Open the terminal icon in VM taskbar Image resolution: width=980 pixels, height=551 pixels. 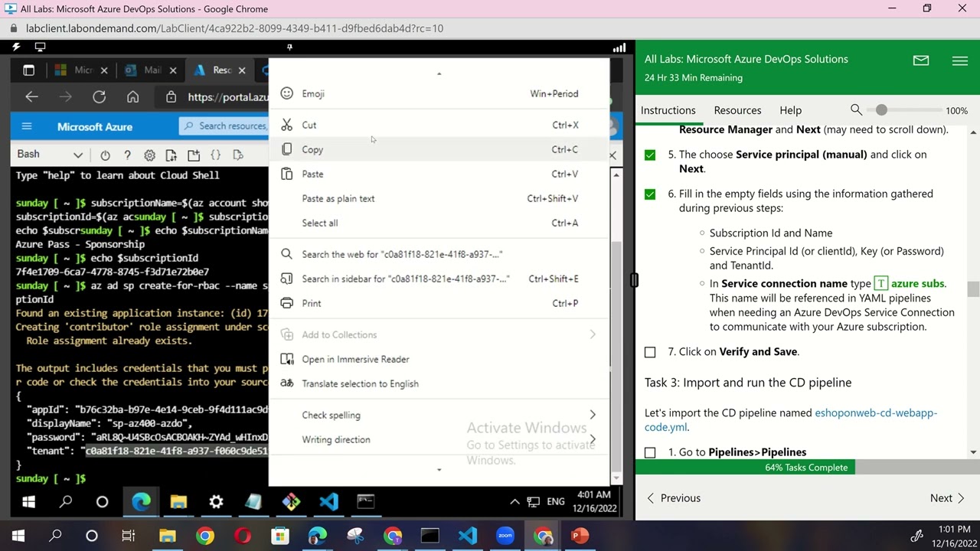pos(366,502)
